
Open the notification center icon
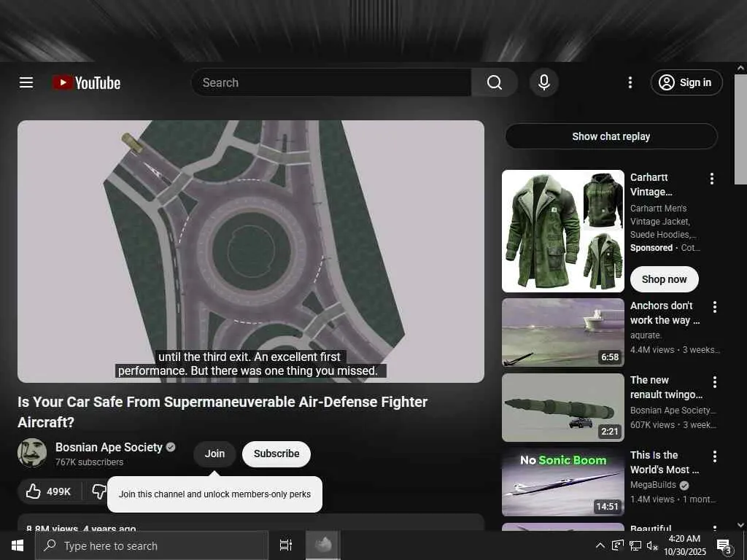724,546
